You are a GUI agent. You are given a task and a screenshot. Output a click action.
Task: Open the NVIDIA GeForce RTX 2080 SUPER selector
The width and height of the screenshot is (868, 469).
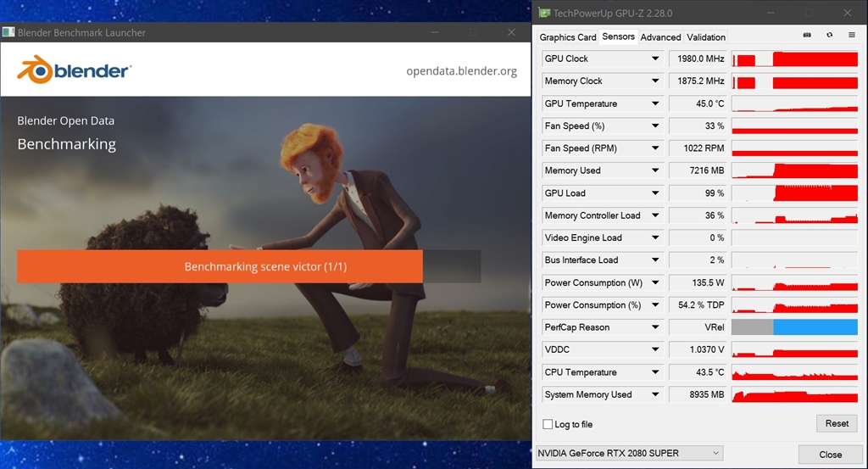[x=630, y=453]
